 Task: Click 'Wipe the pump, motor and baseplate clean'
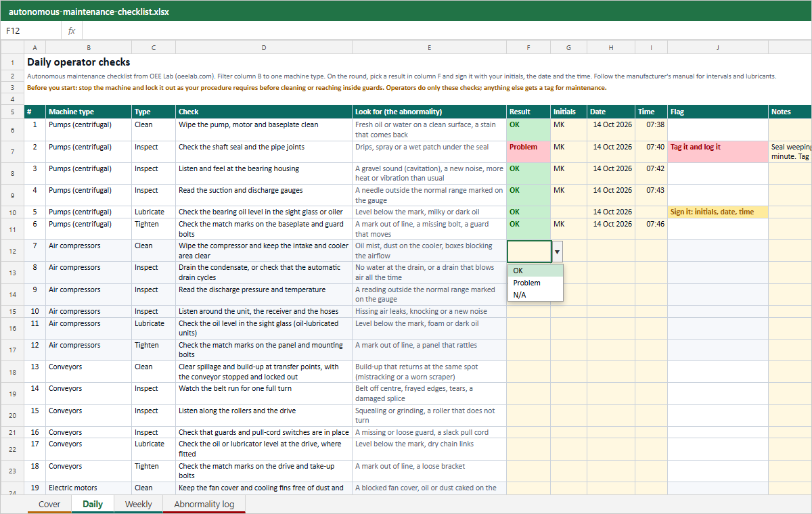click(264, 130)
